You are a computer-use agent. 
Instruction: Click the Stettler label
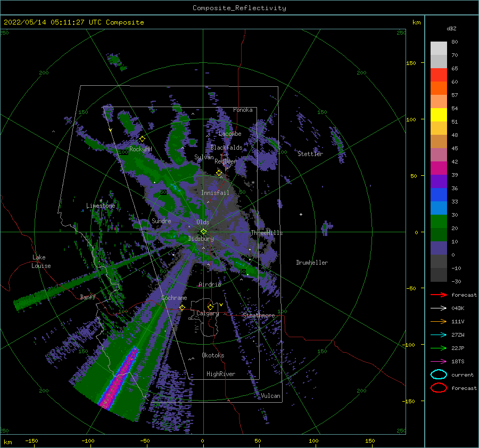(x=310, y=154)
